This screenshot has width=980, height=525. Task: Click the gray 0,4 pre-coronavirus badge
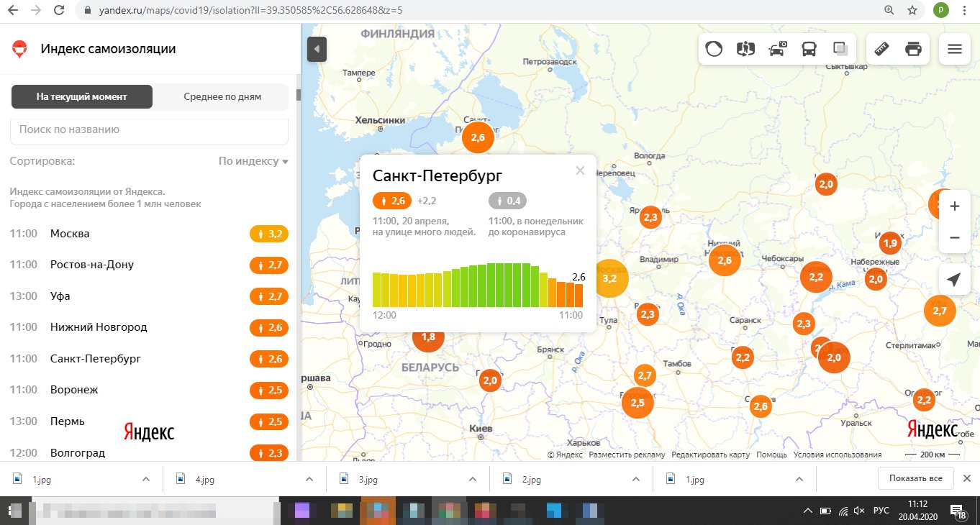point(507,201)
